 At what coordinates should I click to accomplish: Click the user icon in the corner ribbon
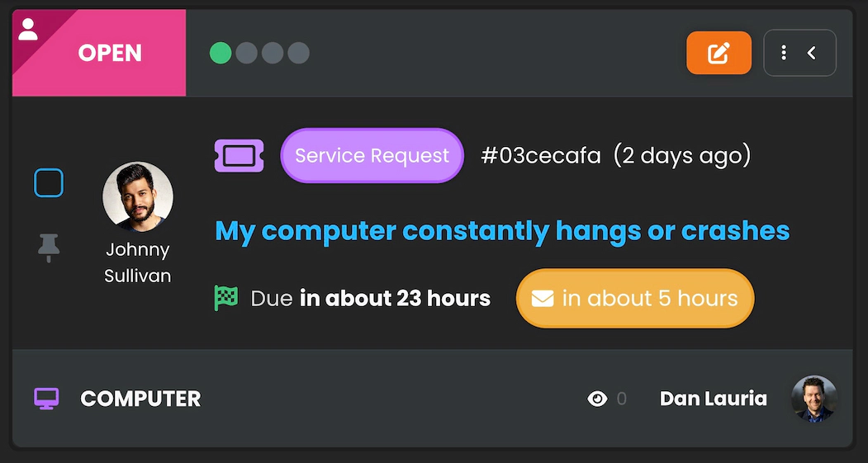(28, 30)
